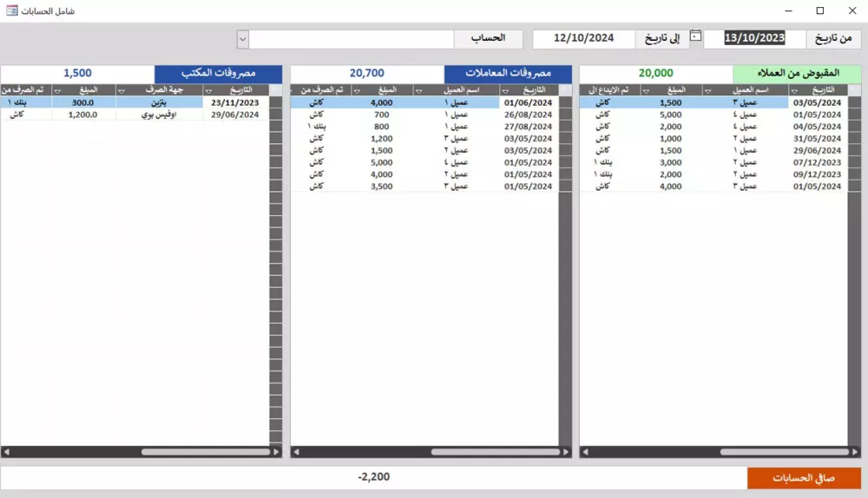Click the جهة الصرف column header
868x498 pixels.
click(160, 89)
